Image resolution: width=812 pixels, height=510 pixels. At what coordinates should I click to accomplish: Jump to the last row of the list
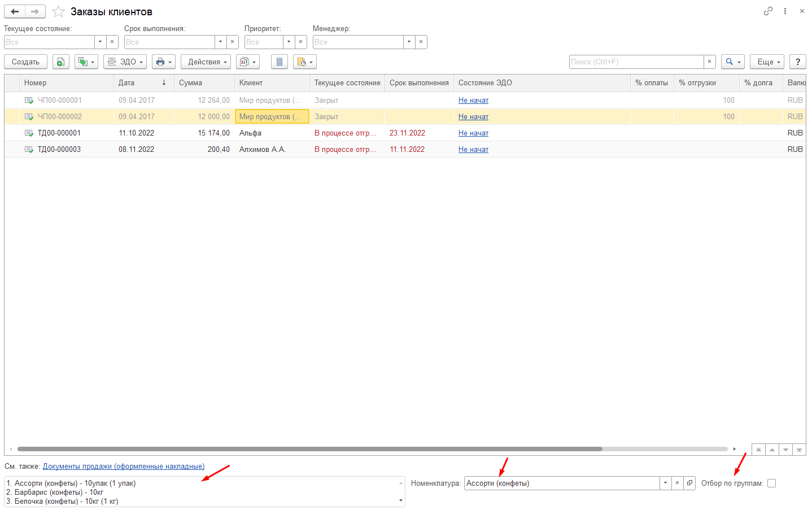pyautogui.click(x=799, y=450)
